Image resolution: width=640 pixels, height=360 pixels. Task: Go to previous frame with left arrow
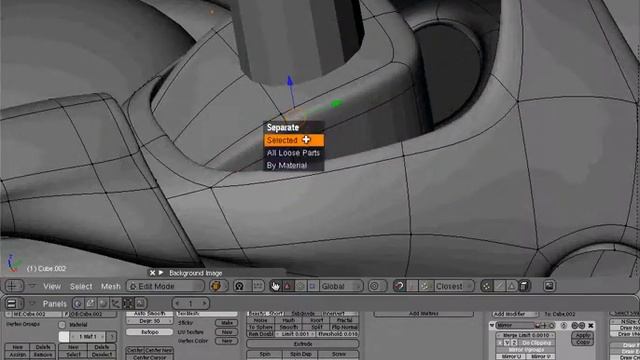[177, 303]
